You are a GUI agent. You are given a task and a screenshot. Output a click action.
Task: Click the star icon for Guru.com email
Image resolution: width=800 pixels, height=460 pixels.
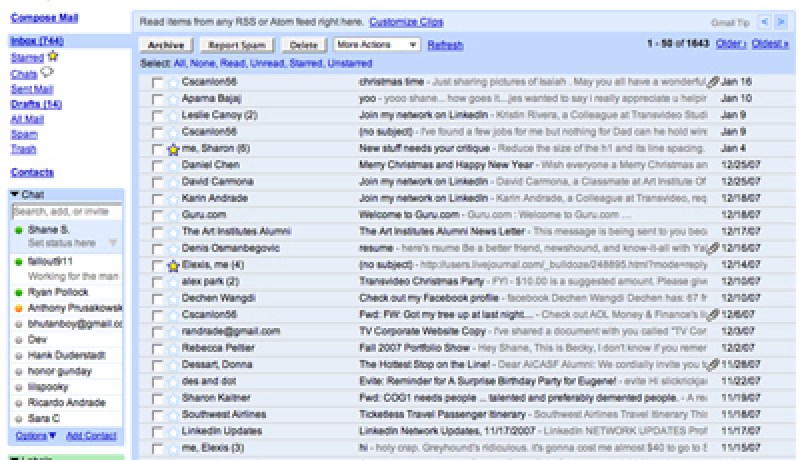(173, 215)
